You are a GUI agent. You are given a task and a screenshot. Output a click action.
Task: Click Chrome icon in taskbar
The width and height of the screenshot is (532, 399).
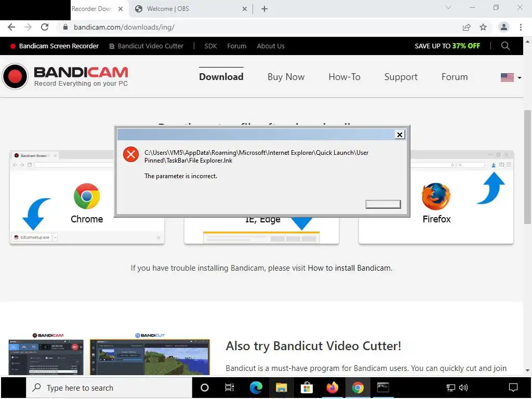point(357,388)
